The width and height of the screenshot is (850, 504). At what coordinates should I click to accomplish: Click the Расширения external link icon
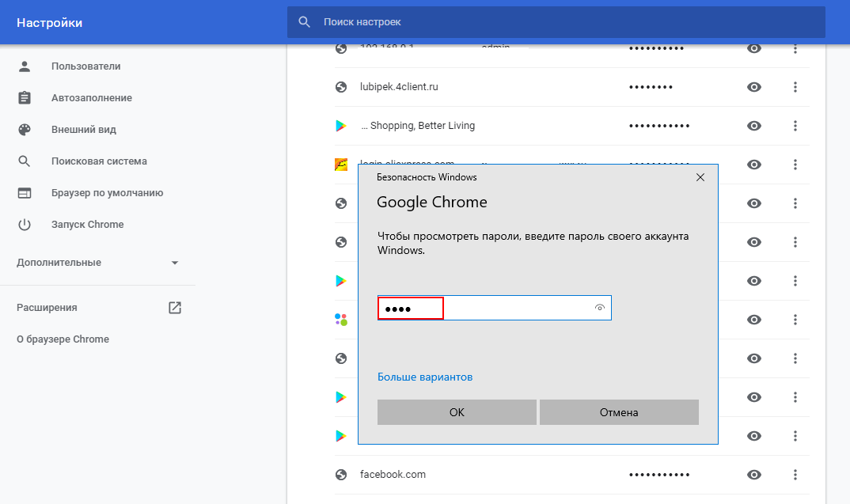(175, 308)
